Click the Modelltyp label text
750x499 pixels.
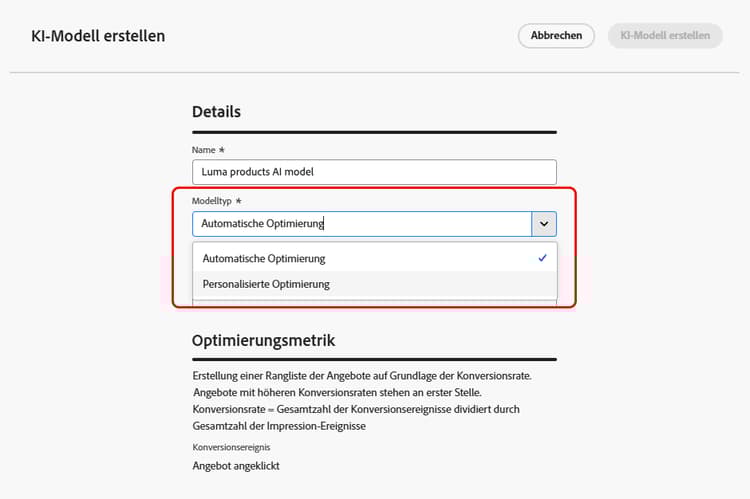(x=211, y=201)
